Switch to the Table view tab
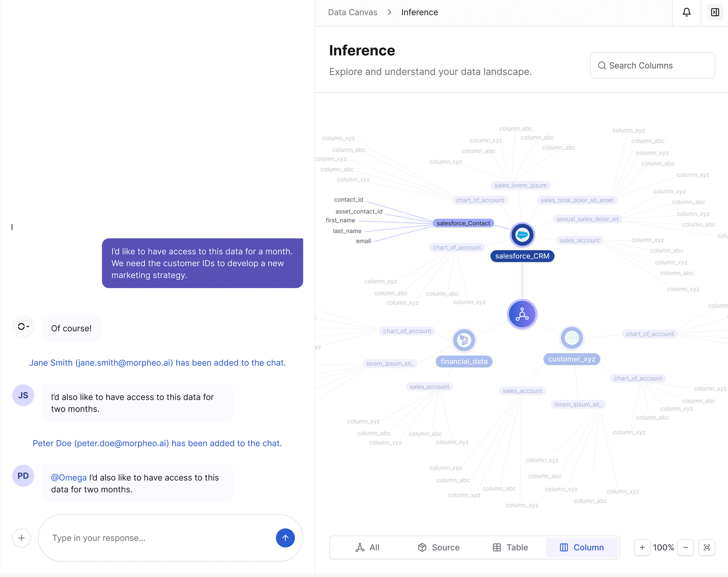Viewport: 728px width, 577px height. 510,548
